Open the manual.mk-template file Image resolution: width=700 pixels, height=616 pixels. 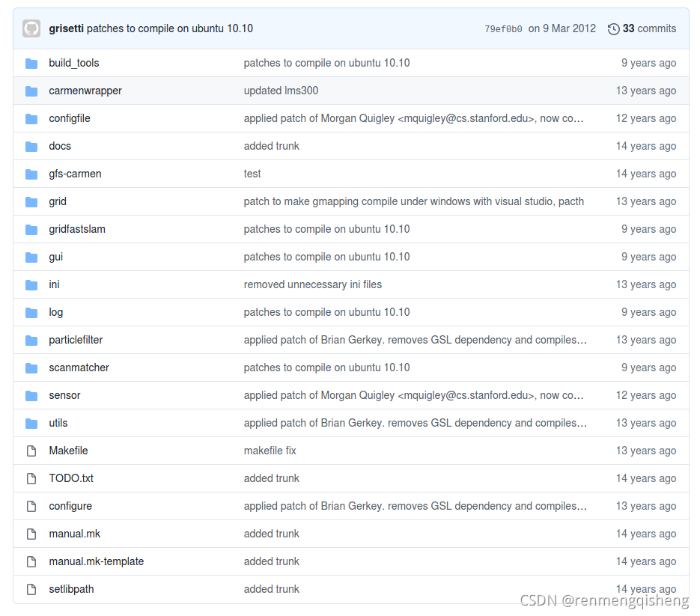coord(96,561)
